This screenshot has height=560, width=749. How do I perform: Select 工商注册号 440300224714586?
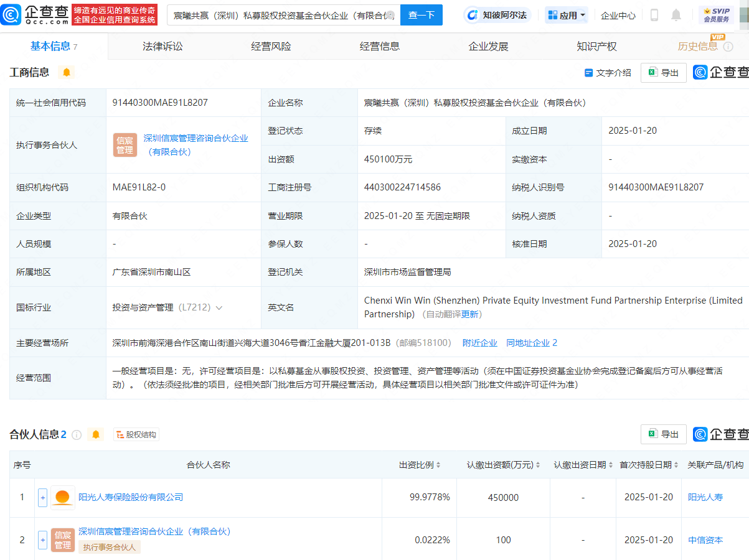point(402,187)
